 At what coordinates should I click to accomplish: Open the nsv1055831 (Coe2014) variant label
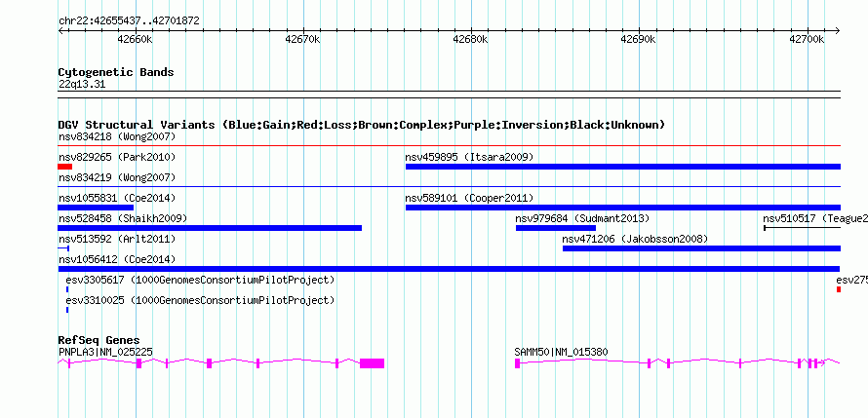click(117, 198)
